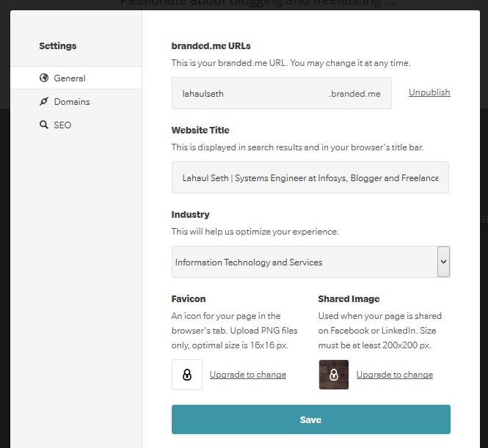This screenshot has width=488, height=448.
Task: Click the Unpublish link
Action: pos(429,92)
